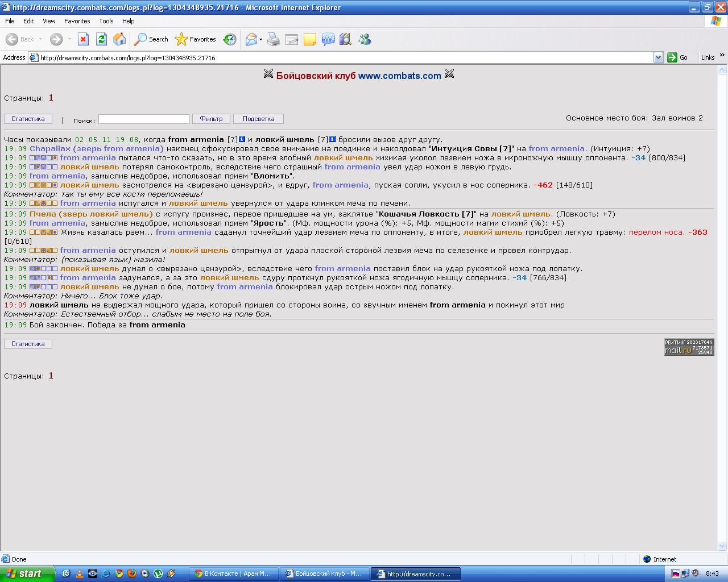Open the History clock icon
728x582 pixels.
pos(230,39)
